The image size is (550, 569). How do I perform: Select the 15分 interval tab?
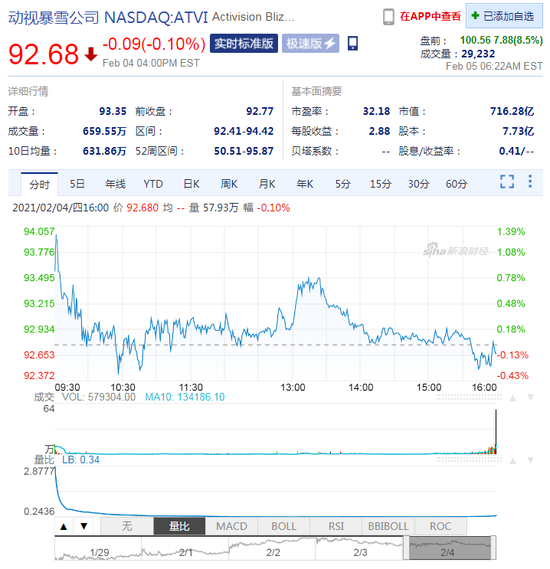coord(381,184)
